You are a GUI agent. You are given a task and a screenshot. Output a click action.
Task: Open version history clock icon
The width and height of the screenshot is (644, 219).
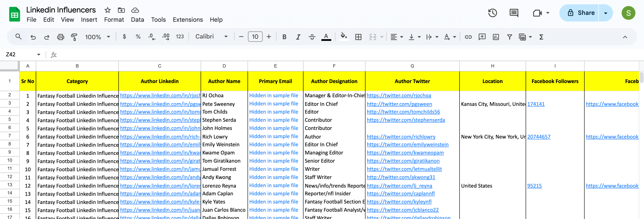[492, 13]
